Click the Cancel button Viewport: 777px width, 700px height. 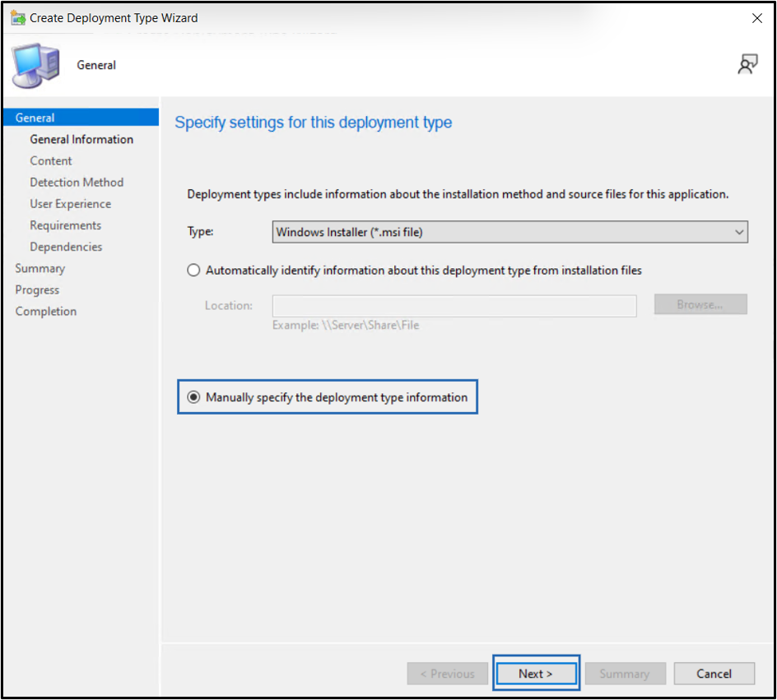tap(714, 674)
